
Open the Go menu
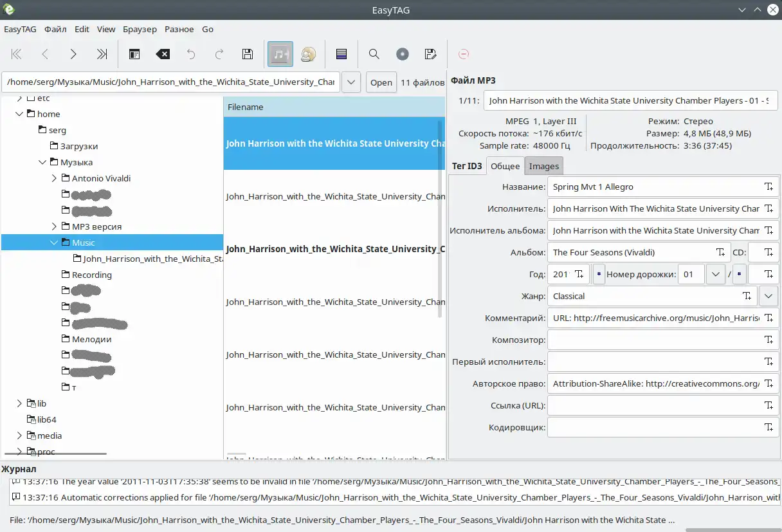pyautogui.click(x=208, y=29)
